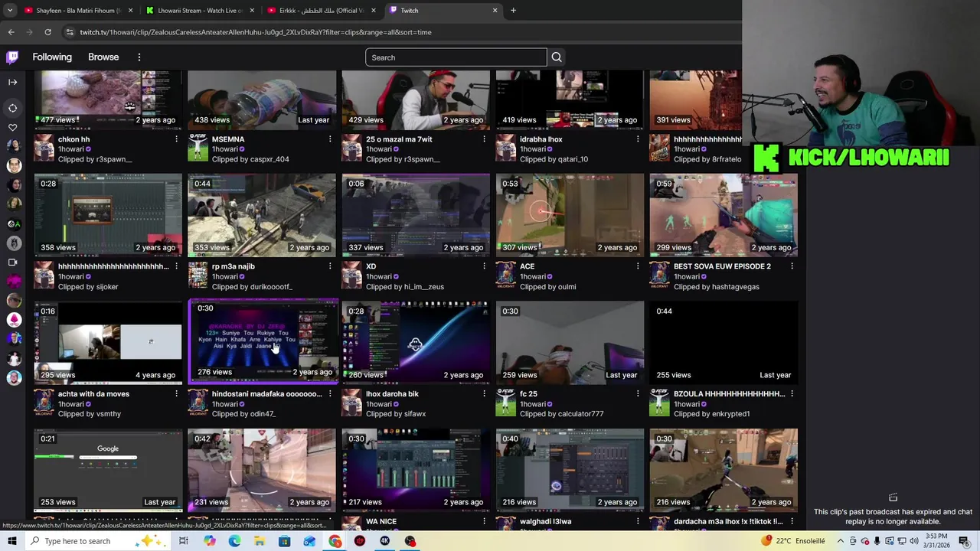Open the lhox daroha bik clip title
This screenshot has height=551, width=980.
tap(392, 394)
